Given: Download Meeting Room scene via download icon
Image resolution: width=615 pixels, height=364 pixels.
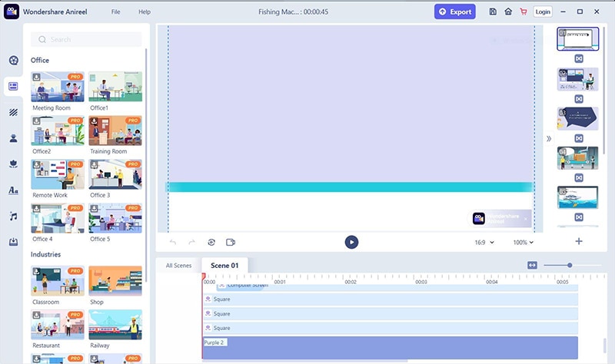Looking at the screenshot, I should coord(36,78).
